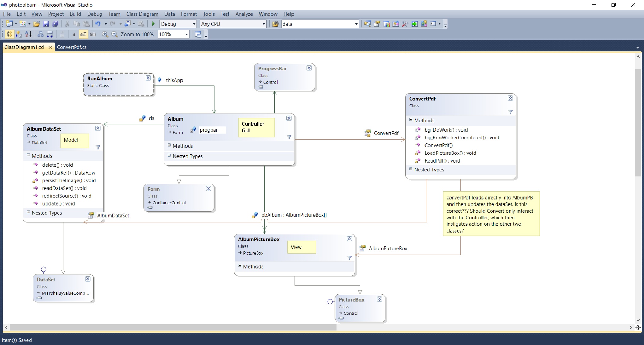Click the Zoom In magnifier icon
Screen dimensions: 644x345
click(x=105, y=34)
